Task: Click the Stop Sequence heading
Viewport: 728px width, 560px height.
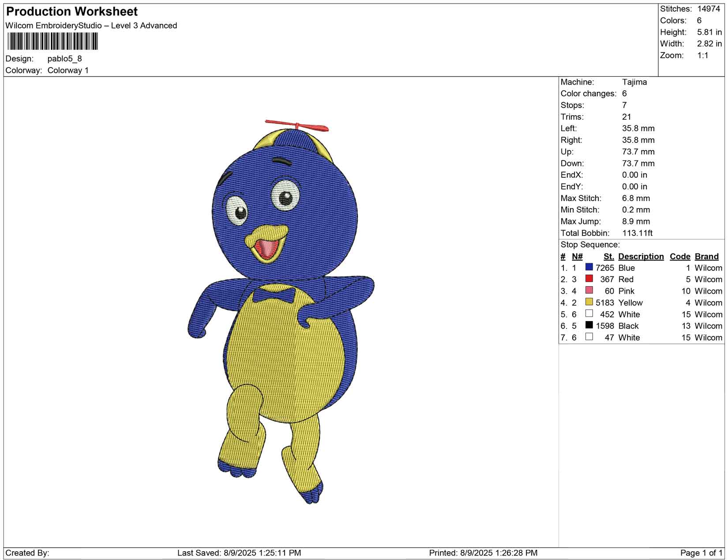Action: [x=590, y=245]
